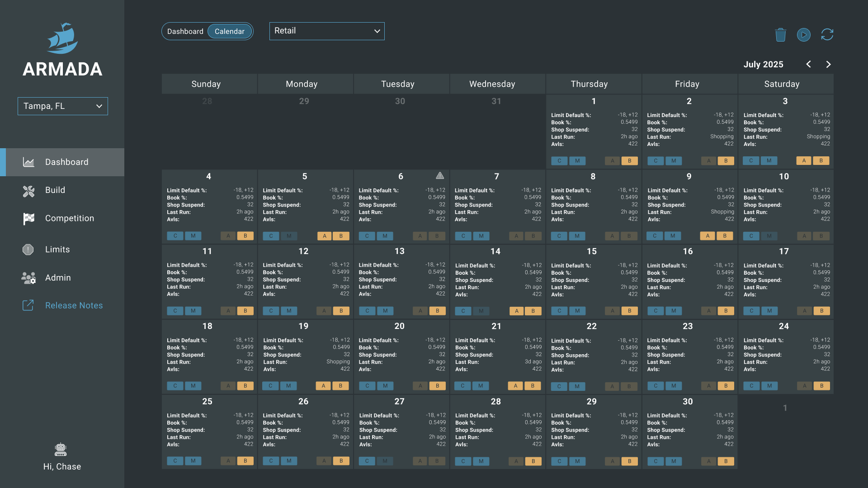The width and height of the screenshot is (868, 488).
Task: Switch to the Dashboard view tab
Action: pos(185,32)
